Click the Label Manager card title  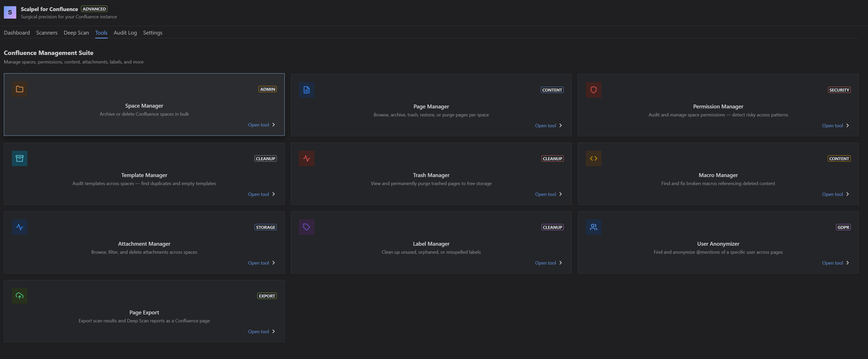tap(431, 244)
